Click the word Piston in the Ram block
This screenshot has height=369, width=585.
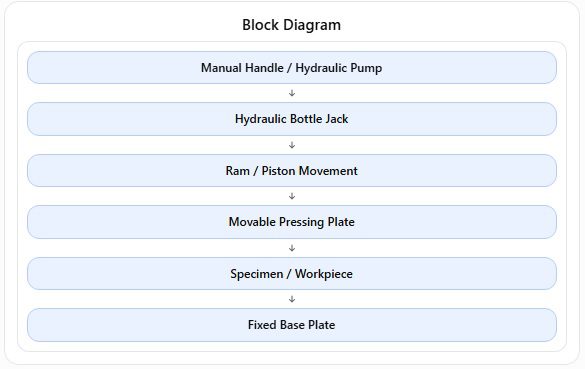(278, 171)
